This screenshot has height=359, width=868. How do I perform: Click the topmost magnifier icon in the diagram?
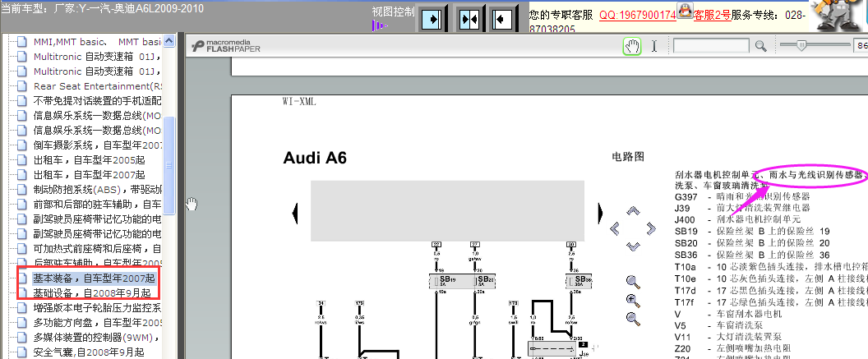633,282
